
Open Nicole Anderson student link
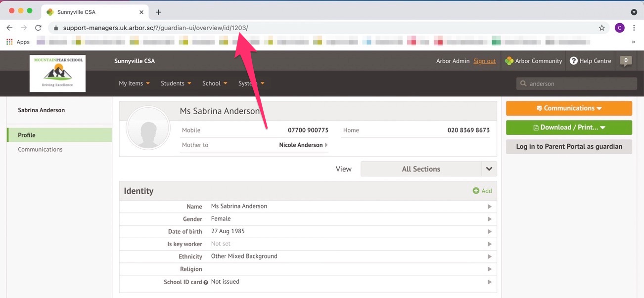click(303, 145)
